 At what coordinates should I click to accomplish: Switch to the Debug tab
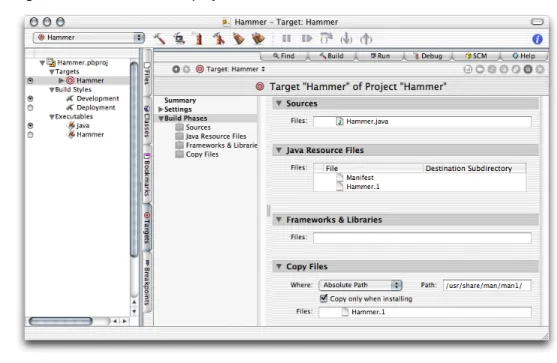click(428, 56)
